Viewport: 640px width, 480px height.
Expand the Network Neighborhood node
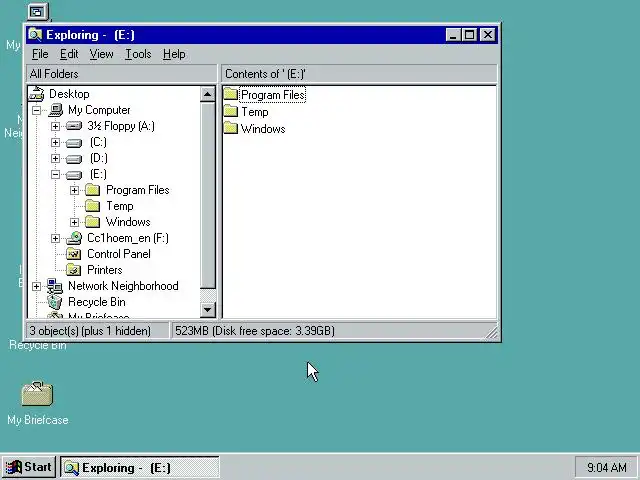36,287
